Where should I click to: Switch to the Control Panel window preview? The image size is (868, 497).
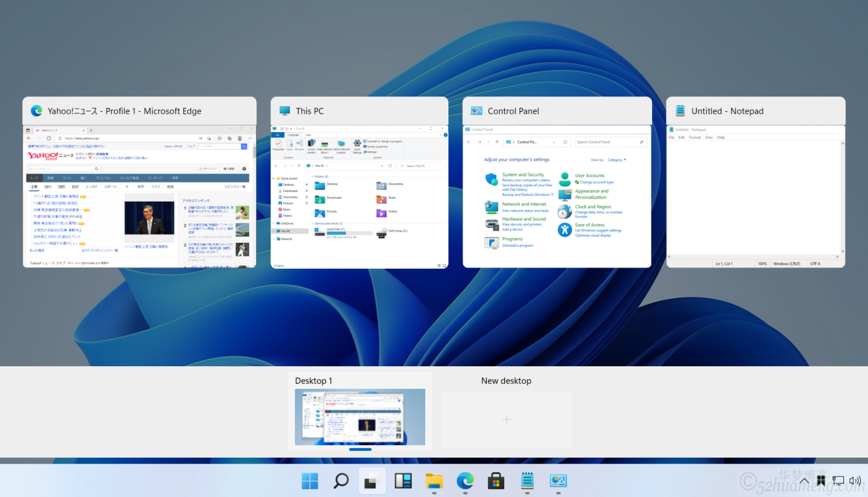click(x=557, y=196)
